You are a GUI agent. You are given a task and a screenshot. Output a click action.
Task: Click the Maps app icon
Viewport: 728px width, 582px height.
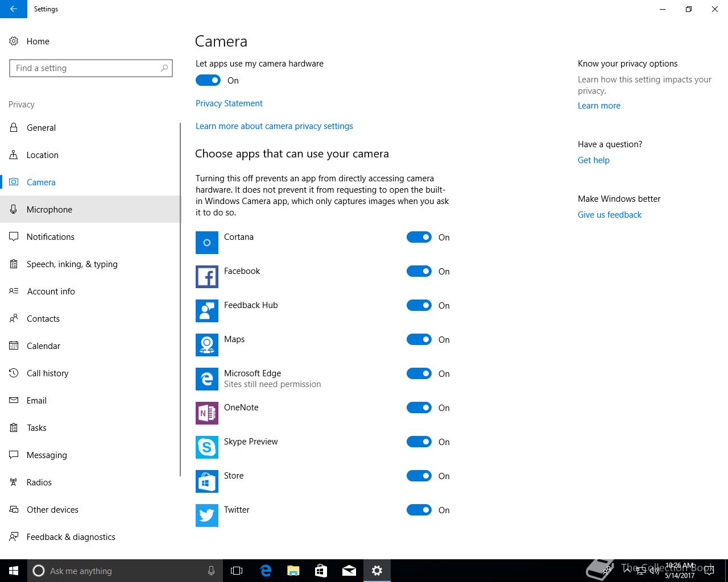point(206,345)
